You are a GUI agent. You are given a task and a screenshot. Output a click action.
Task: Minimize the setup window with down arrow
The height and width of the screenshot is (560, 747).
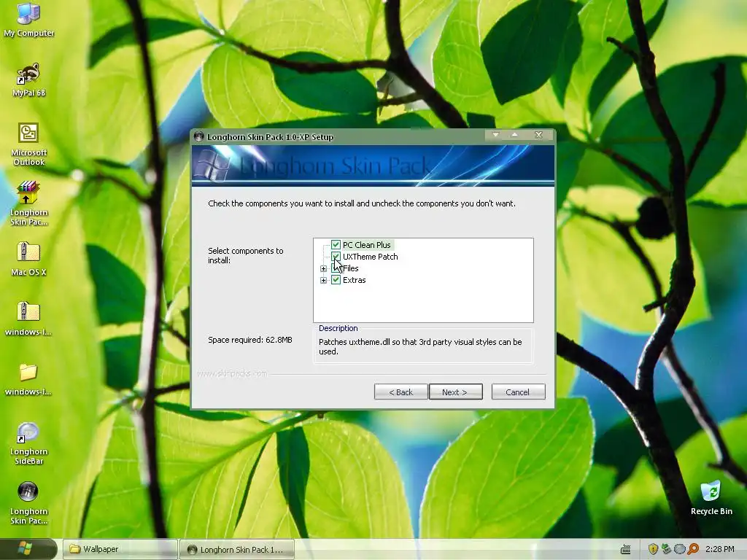point(495,135)
